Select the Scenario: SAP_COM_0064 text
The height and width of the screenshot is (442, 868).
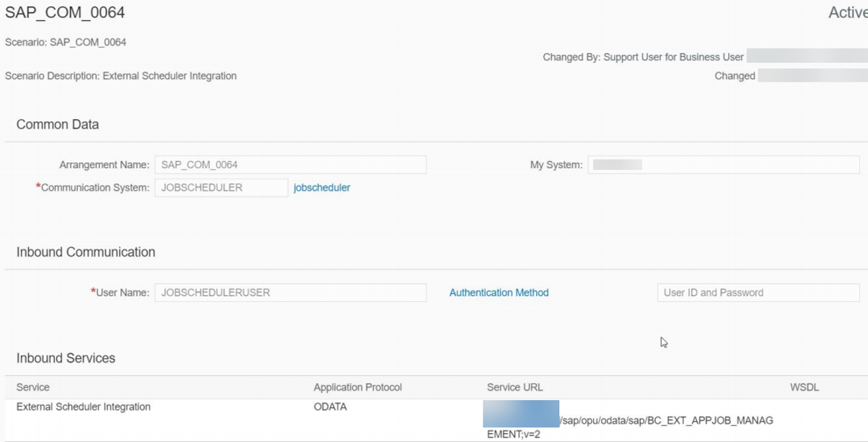66,42
